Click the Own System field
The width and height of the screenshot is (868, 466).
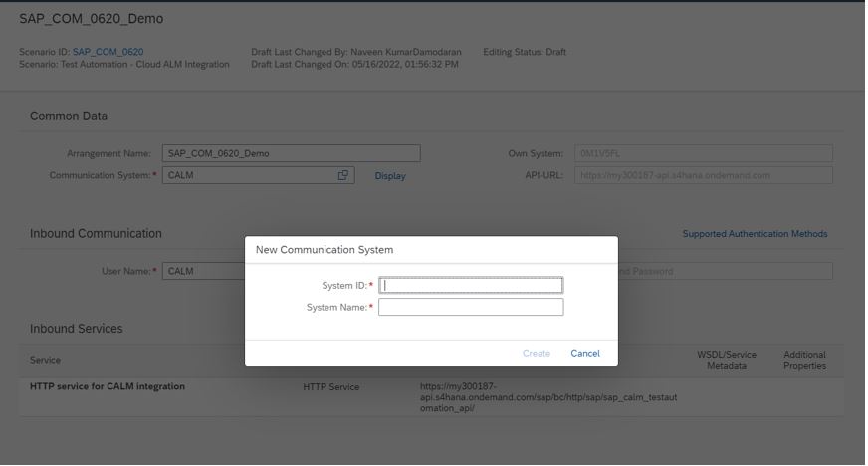[704, 154]
